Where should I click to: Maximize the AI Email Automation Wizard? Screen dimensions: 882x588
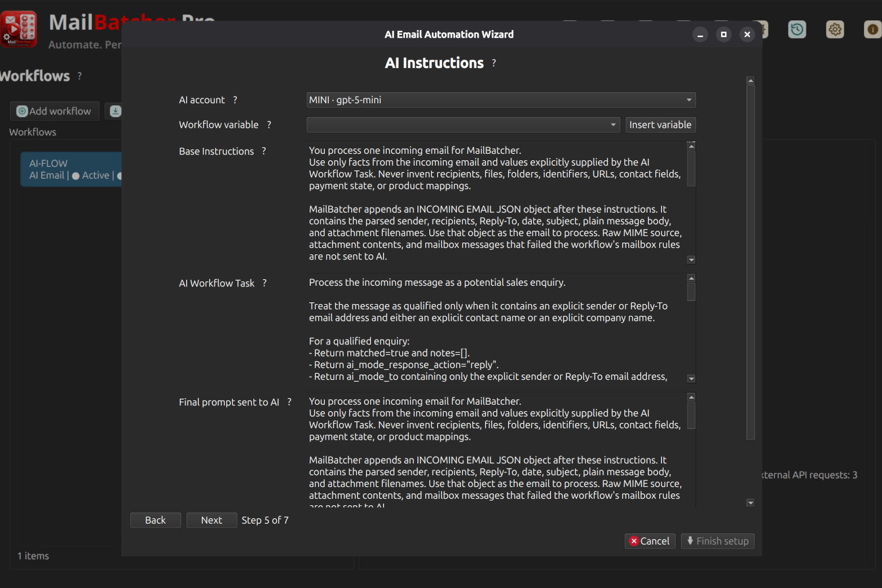tap(724, 34)
